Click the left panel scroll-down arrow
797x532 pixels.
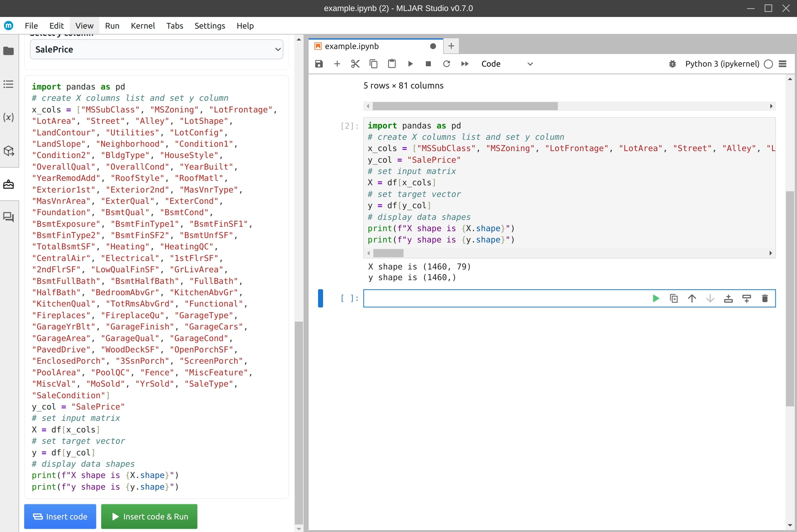299,529
